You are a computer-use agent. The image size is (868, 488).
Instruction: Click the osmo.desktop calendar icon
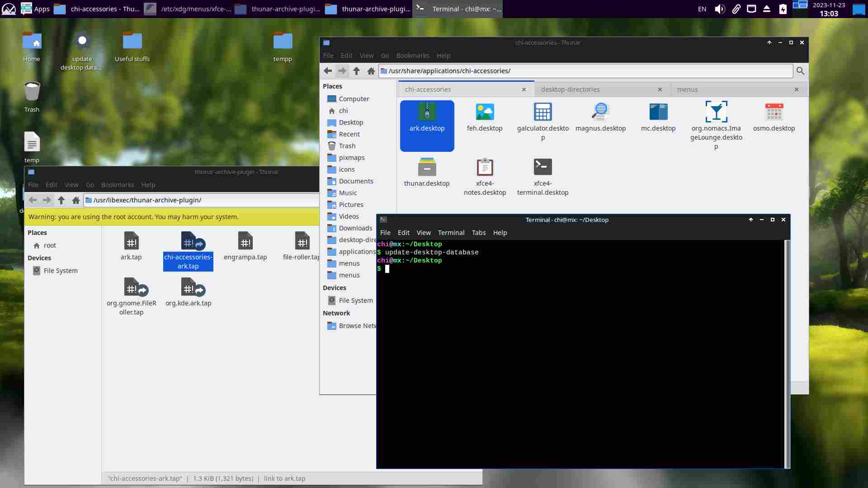pyautogui.click(x=774, y=112)
